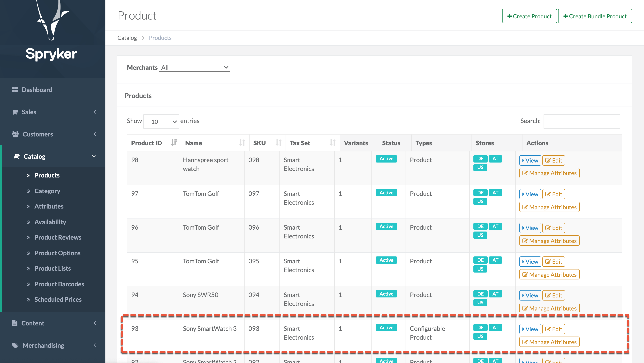This screenshot has width=644, height=363.
Task: Expand the Content menu chevron
Action: click(95, 323)
